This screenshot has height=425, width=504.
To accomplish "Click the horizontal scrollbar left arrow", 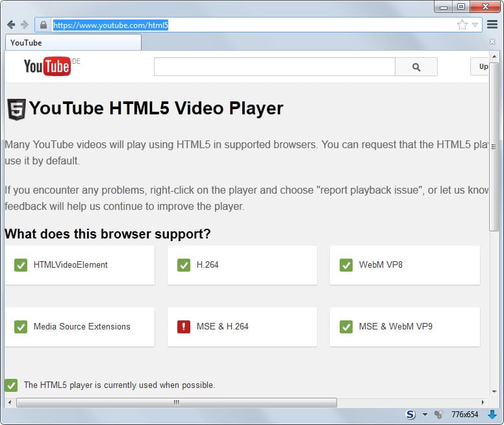I will (10, 402).
